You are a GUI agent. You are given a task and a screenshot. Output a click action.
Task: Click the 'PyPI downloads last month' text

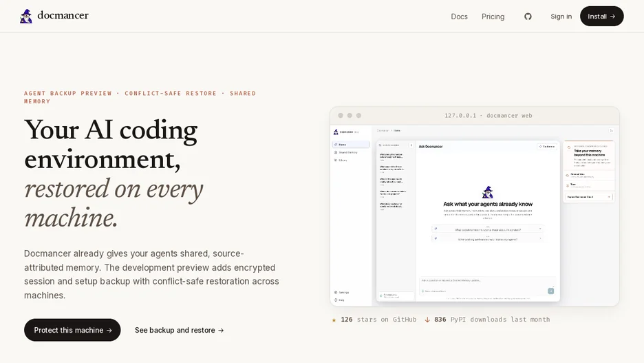tap(500, 320)
